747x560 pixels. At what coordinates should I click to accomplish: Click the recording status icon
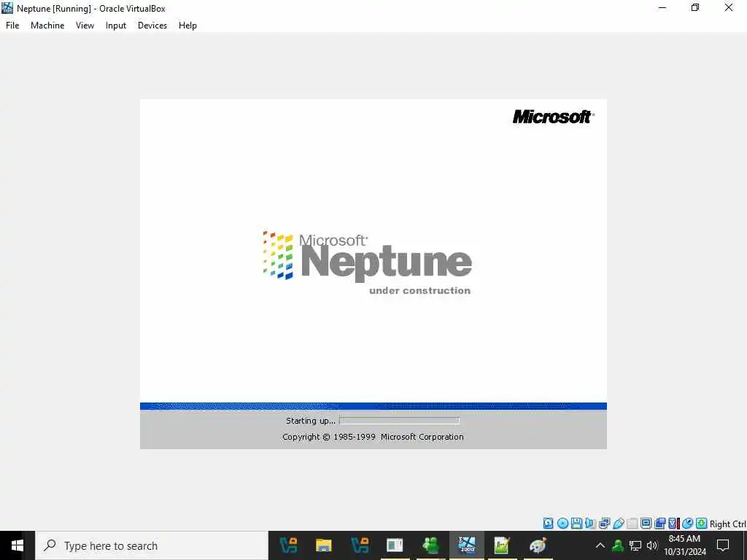pos(659,524)
